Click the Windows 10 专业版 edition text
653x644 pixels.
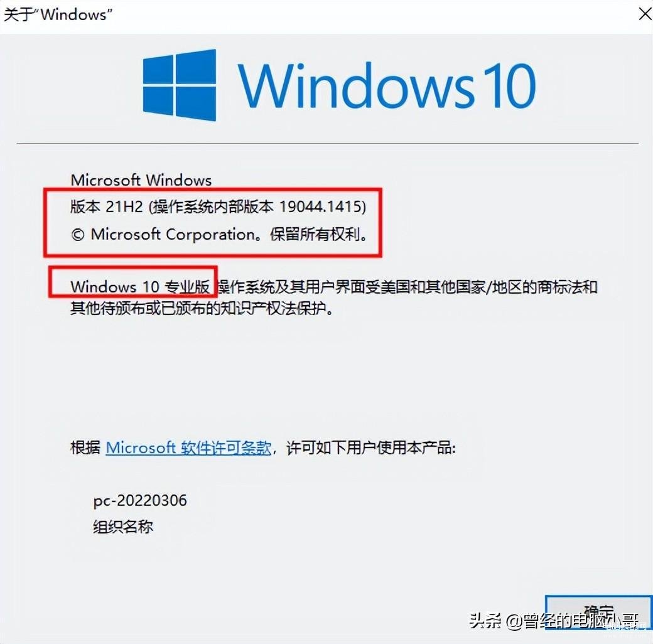140,287
